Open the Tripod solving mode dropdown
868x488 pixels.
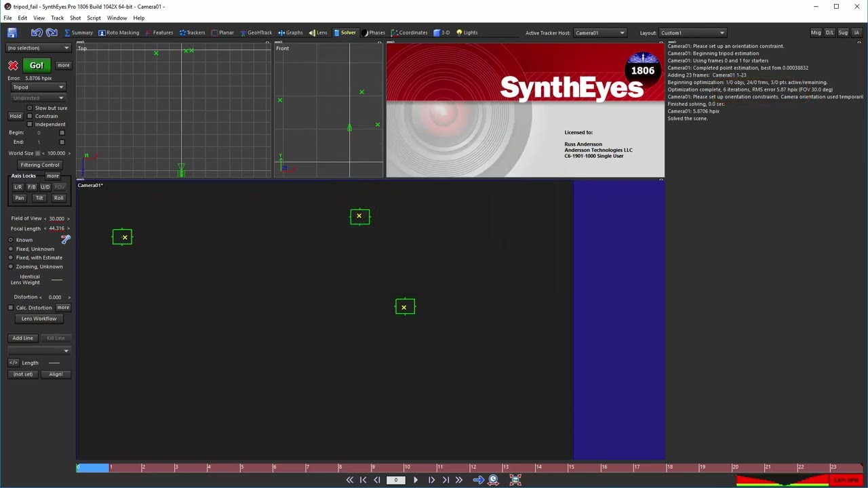[38, 87]
